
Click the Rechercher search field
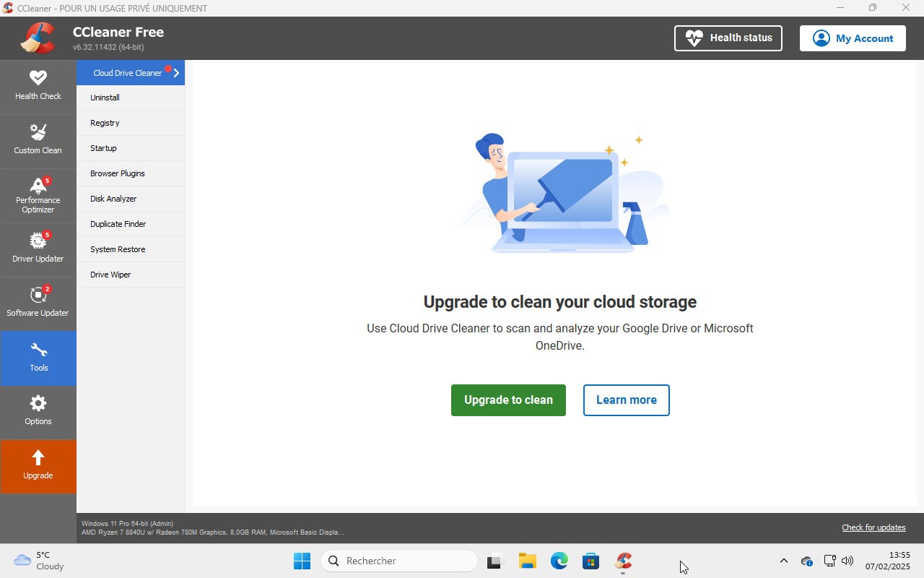(399, 560)
